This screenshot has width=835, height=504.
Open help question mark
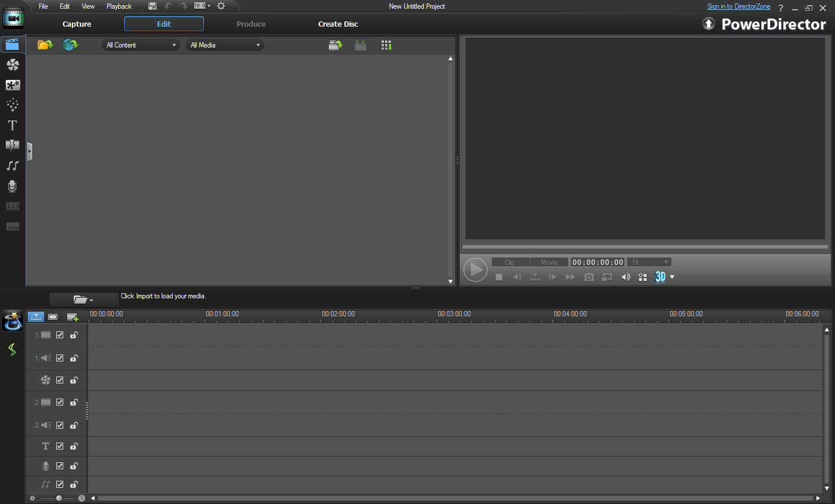pos(780,8)
